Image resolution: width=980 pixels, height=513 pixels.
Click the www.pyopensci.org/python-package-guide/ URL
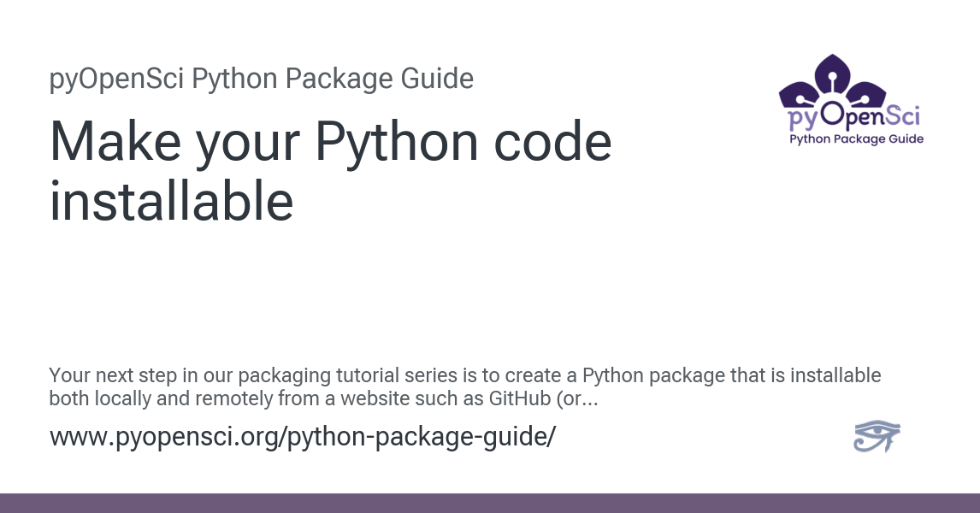[x=303, y=436]
